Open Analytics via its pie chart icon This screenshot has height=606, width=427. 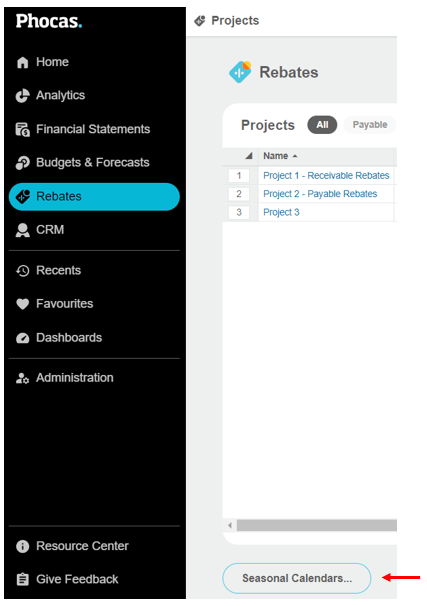pyautogui.click(x=22, y=95)
